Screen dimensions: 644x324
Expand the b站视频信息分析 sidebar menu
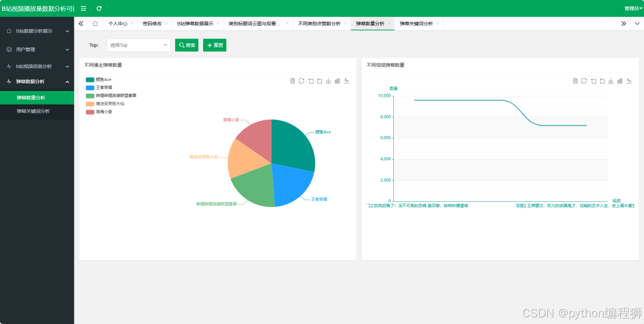(37, 66)
